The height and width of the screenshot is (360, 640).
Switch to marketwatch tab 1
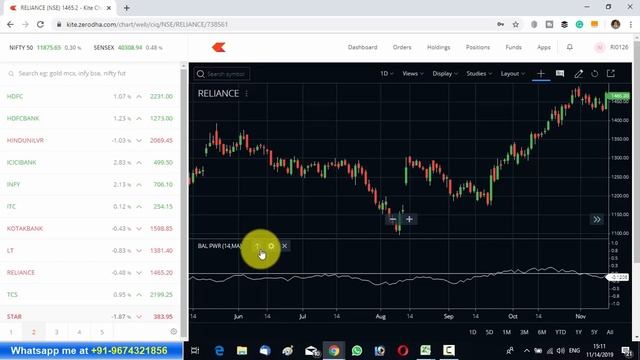pyautogui.click(x=11, y=332)
